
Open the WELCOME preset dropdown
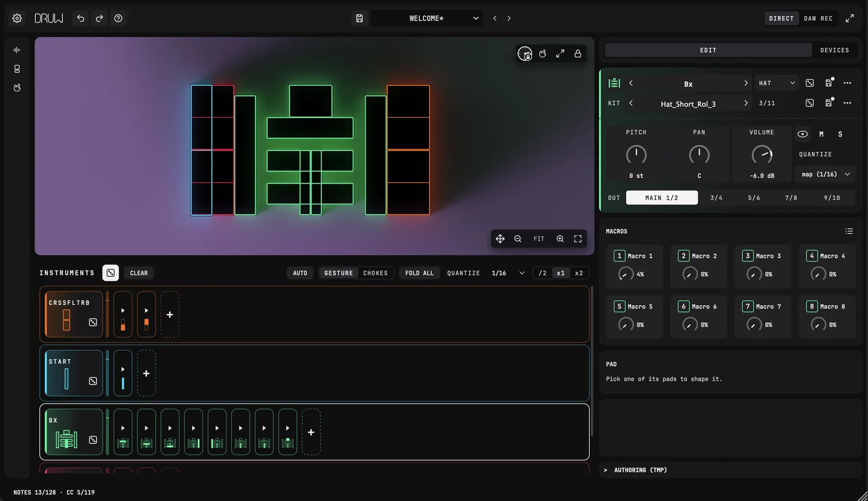click(426, 18)
